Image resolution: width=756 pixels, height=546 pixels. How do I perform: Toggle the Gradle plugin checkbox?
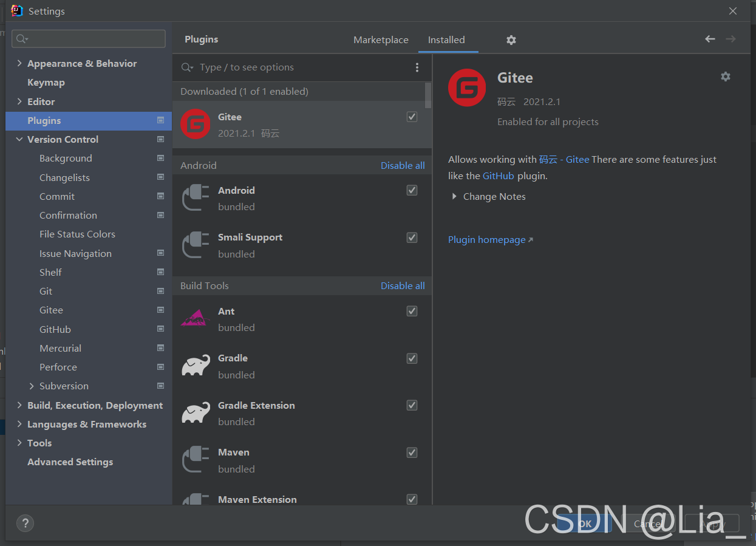pos(412,358)
